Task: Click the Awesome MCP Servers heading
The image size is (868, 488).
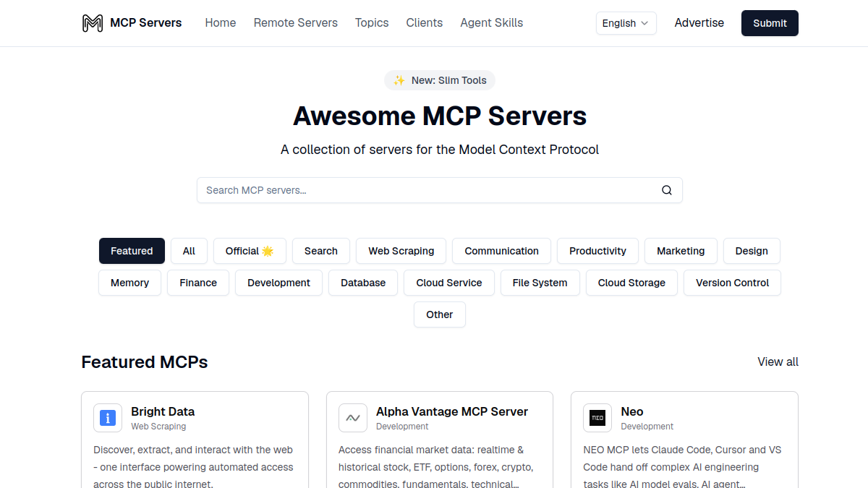Action: (x=440, y=116)
